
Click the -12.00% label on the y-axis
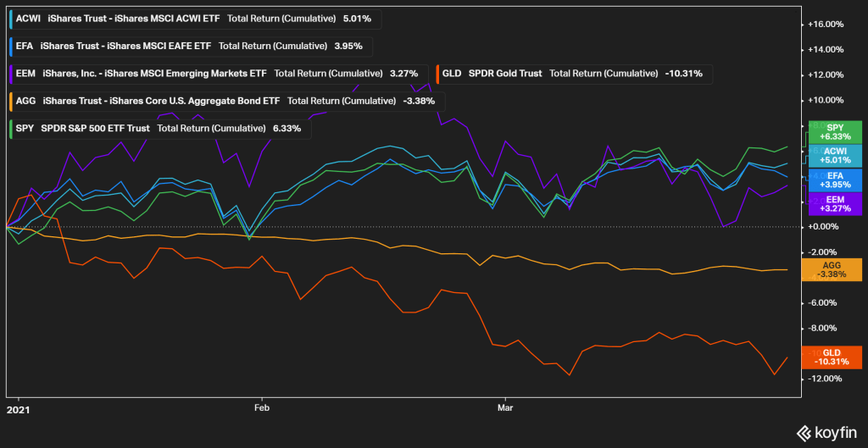[x=826, y=379]
